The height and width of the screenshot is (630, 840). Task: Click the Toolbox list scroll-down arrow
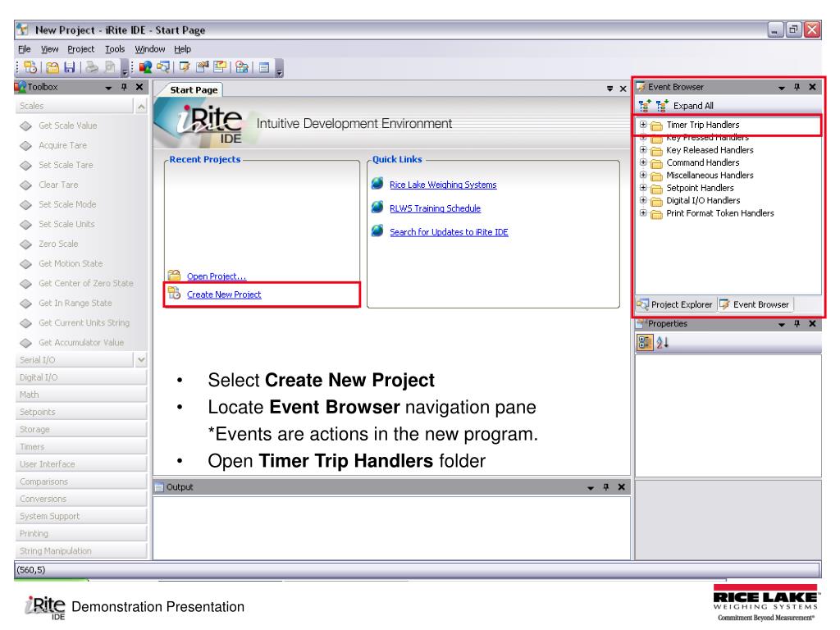coord(141,359)
